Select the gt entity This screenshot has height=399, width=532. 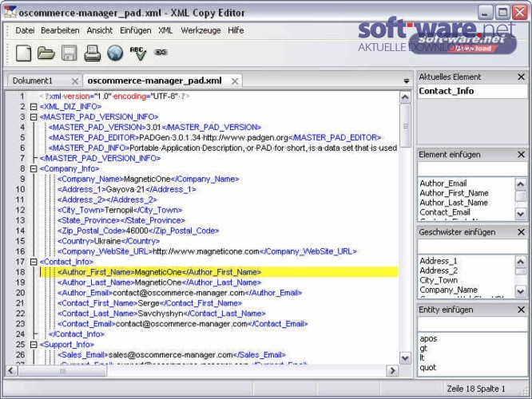coord(423,348)
